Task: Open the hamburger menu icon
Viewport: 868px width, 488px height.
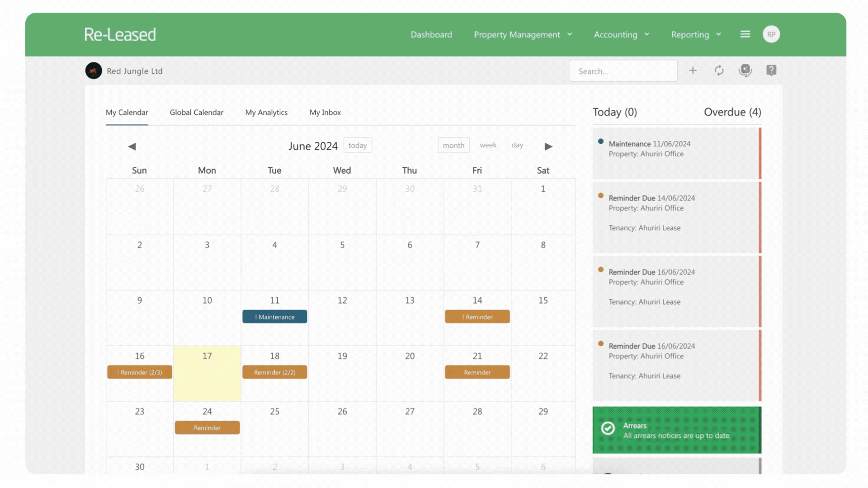Action: (745, 34)
